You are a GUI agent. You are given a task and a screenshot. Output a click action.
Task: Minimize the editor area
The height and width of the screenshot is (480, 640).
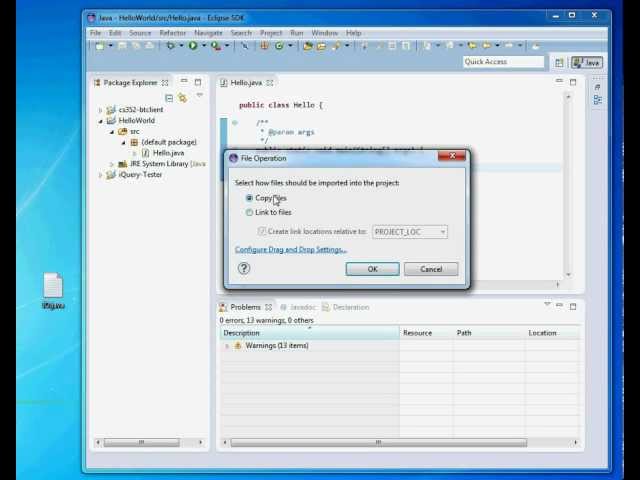click(559, 81)
